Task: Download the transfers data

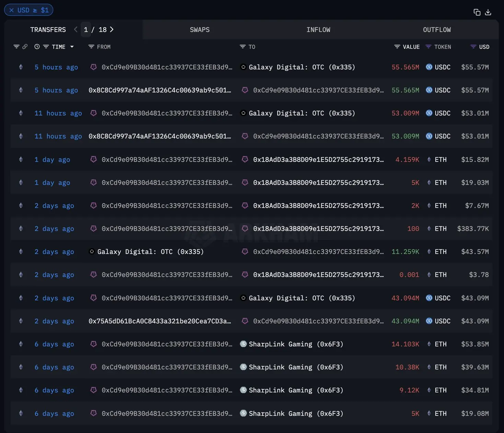Action: (488, 12)
